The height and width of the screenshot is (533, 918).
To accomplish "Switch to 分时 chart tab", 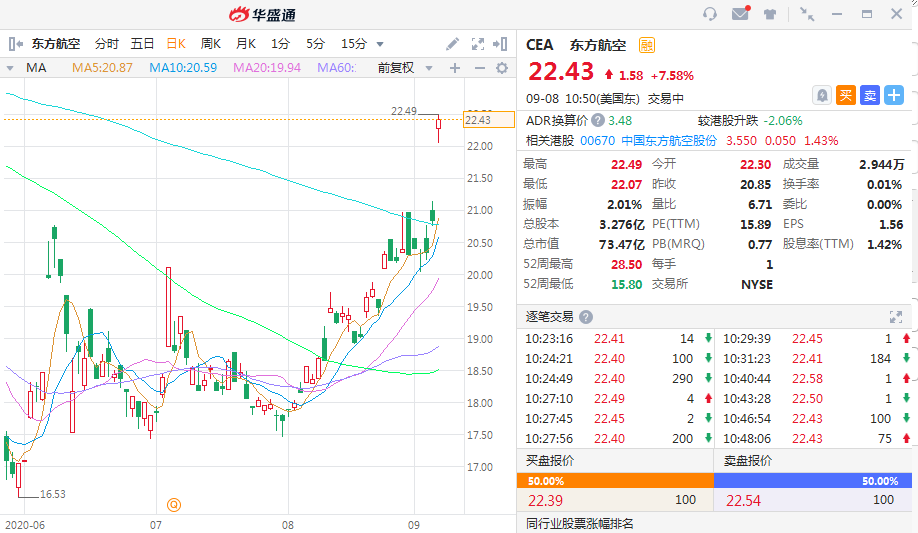I will pos(107,44).
